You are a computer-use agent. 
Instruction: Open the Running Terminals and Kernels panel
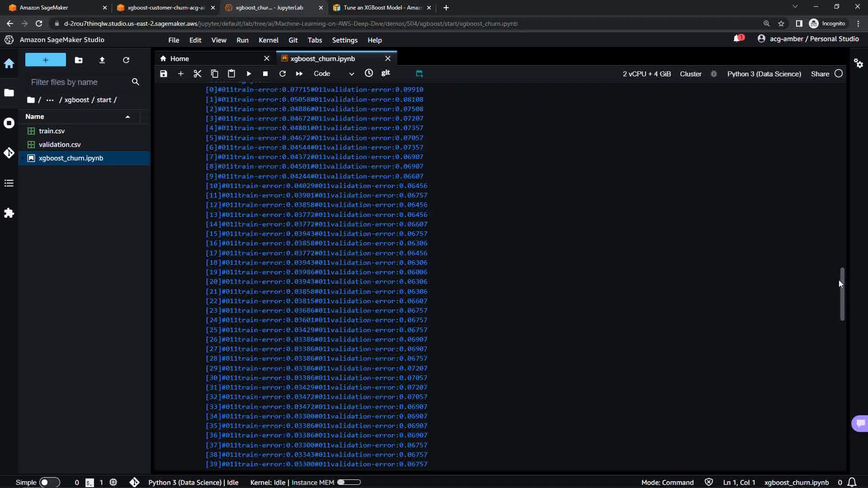pos(9,123)
